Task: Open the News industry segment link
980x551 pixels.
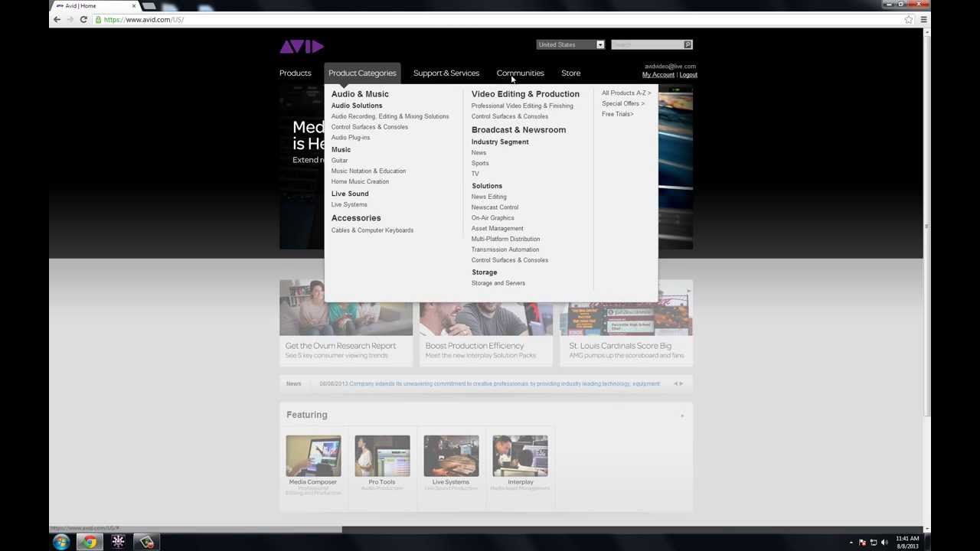Action: click(x=479, y=153)
